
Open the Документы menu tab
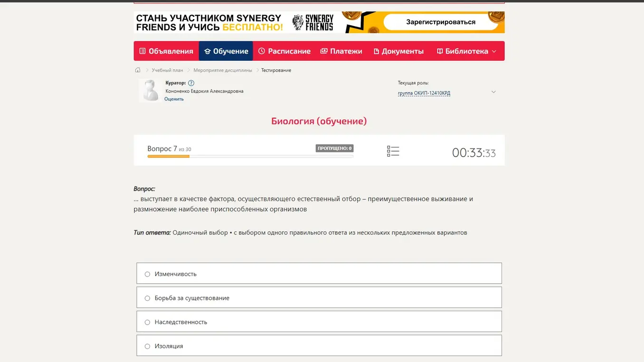point(398,51)
